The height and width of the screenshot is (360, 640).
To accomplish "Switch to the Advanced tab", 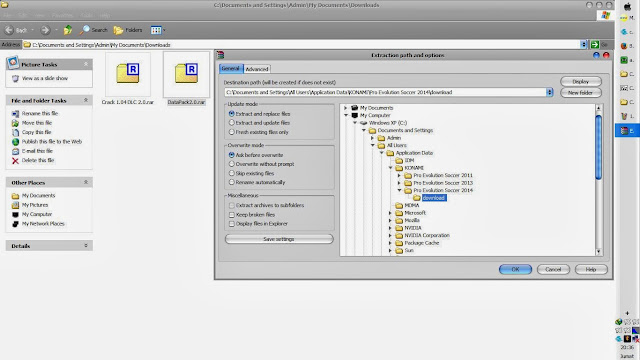I will pos(257,69).
